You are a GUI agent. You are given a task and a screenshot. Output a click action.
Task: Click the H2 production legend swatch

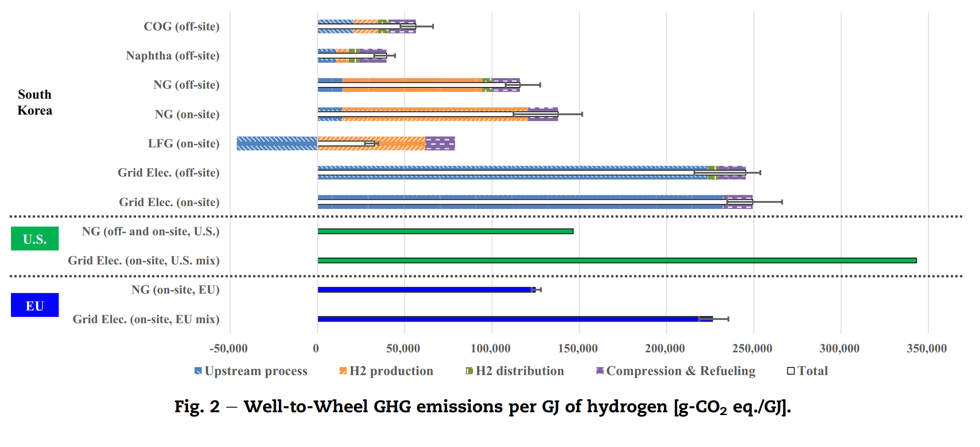click(x=343, y=371)
